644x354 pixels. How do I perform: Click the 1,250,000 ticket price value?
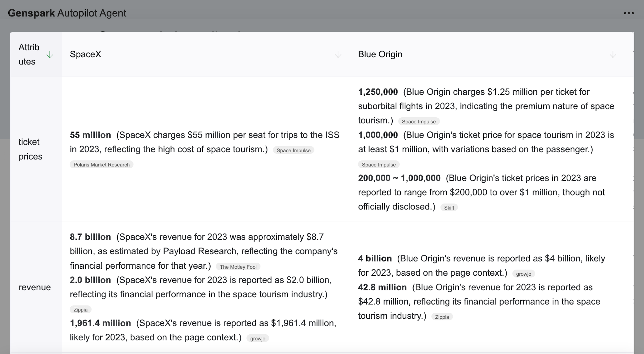pos(378,92)
